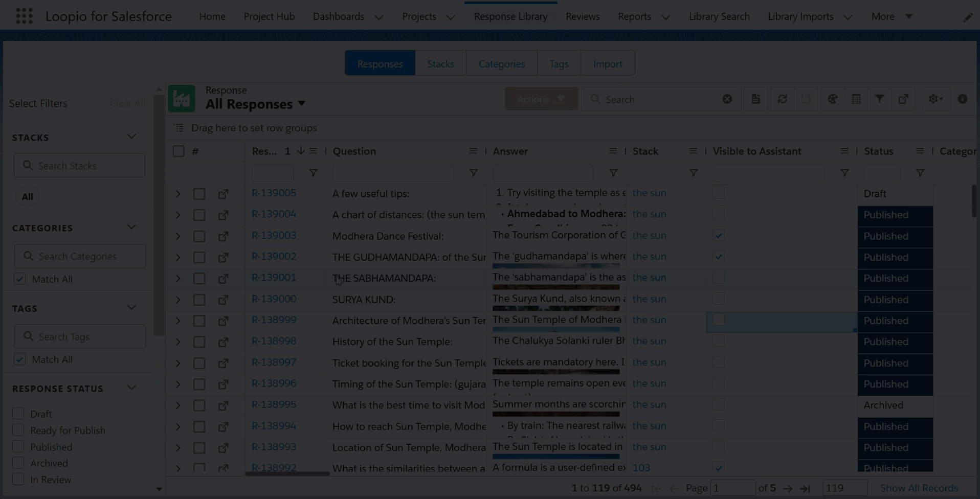Collapse the Categories filter section

point(131,228)
